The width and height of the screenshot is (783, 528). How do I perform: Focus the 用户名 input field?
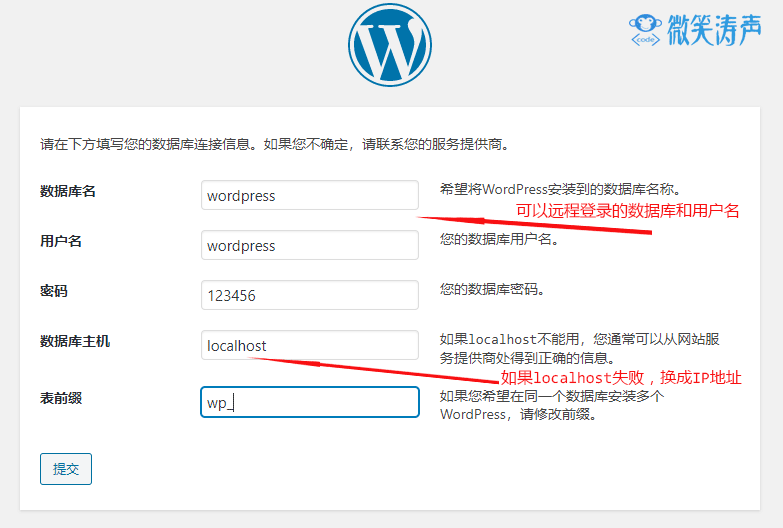(309, 245)
